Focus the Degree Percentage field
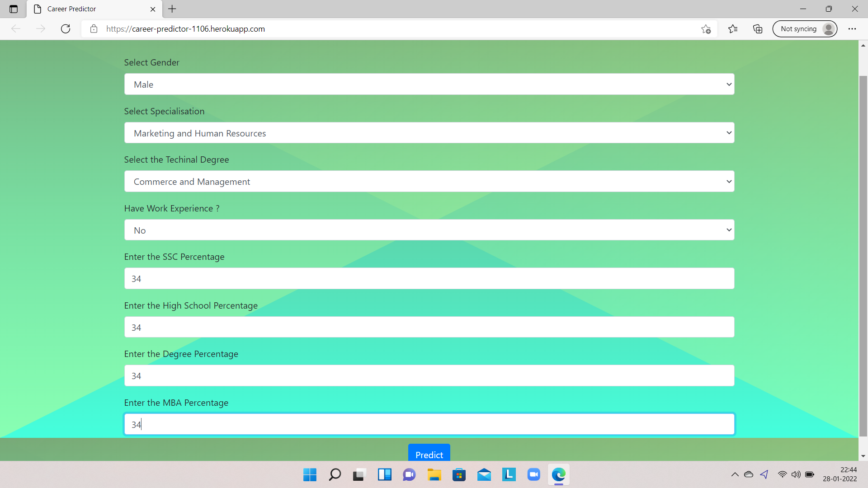 [x=429, y=376]
